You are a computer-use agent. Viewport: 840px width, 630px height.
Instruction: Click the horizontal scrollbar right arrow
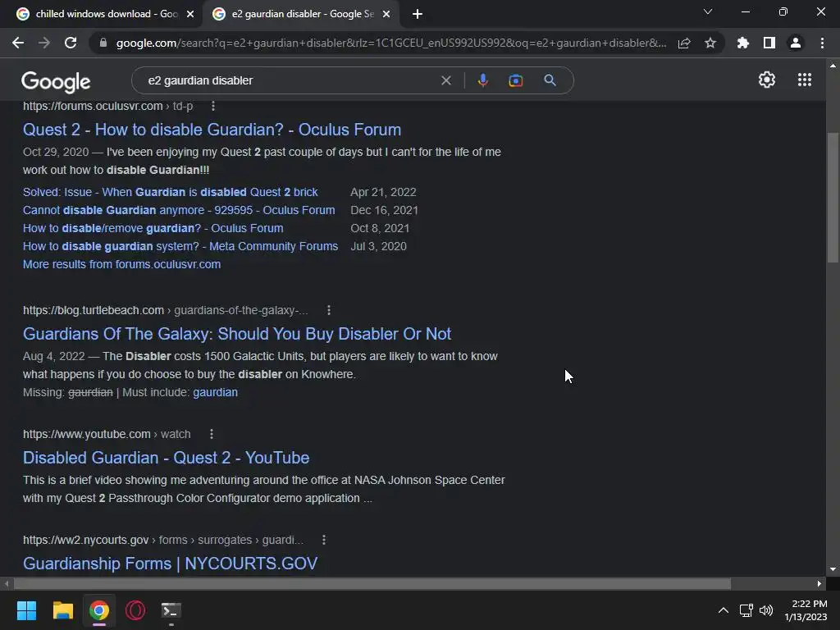coord(819,583)
